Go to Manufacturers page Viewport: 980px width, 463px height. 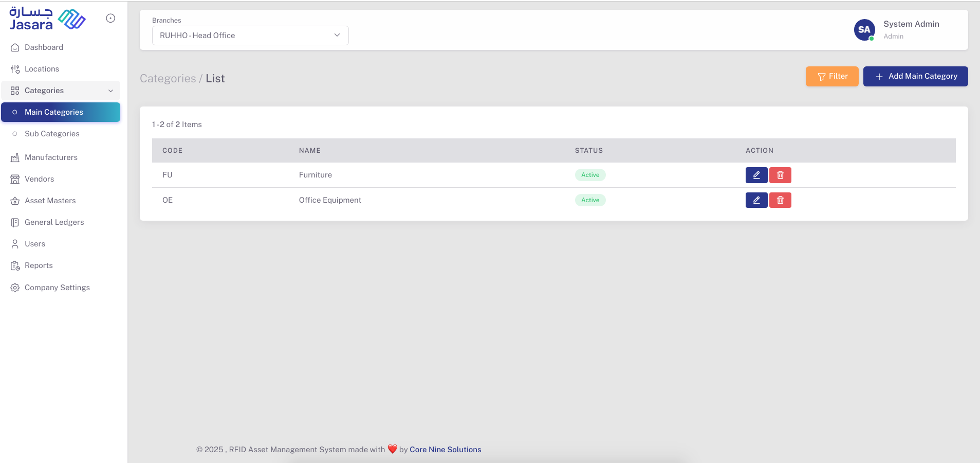51,157
